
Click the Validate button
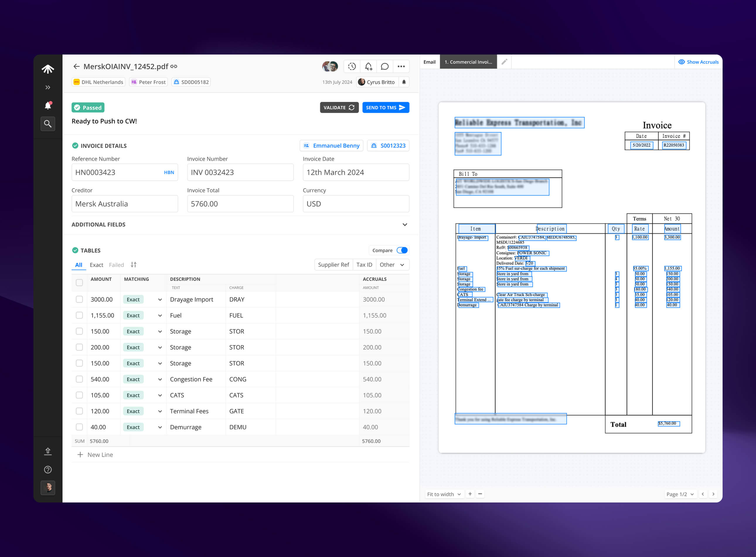click(x=339, y=108)
